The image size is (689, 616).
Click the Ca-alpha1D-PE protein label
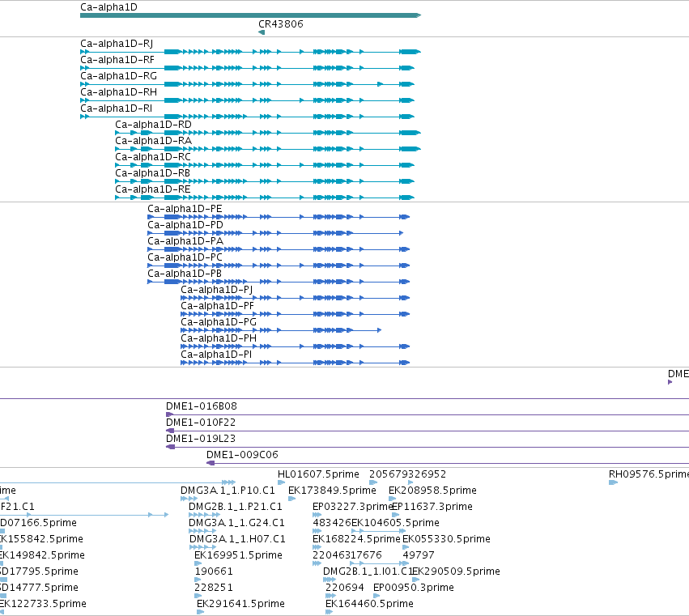(x=185, y=209)
